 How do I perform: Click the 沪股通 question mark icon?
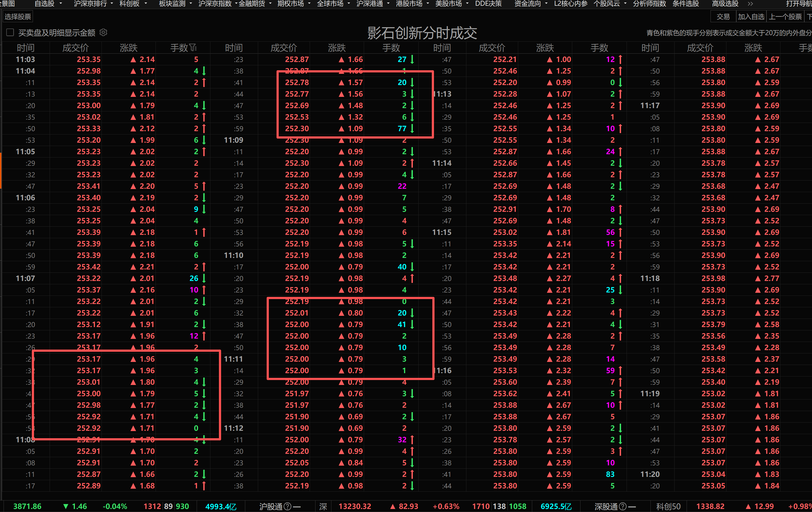[287, 506]
